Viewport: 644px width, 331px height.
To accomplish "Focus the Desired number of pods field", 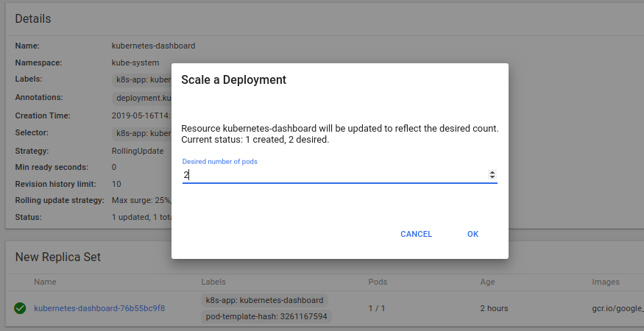I will coord(331,175).
